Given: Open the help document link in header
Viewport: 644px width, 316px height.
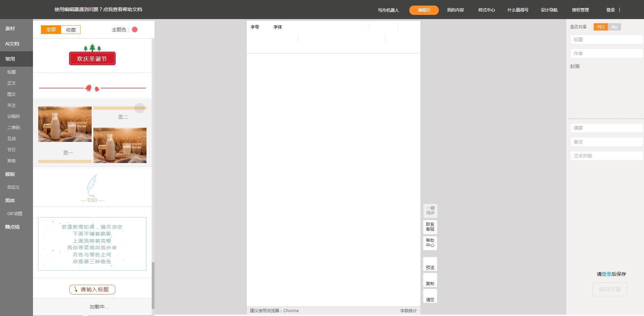Looking at the screenshot, I should [98, 9].
